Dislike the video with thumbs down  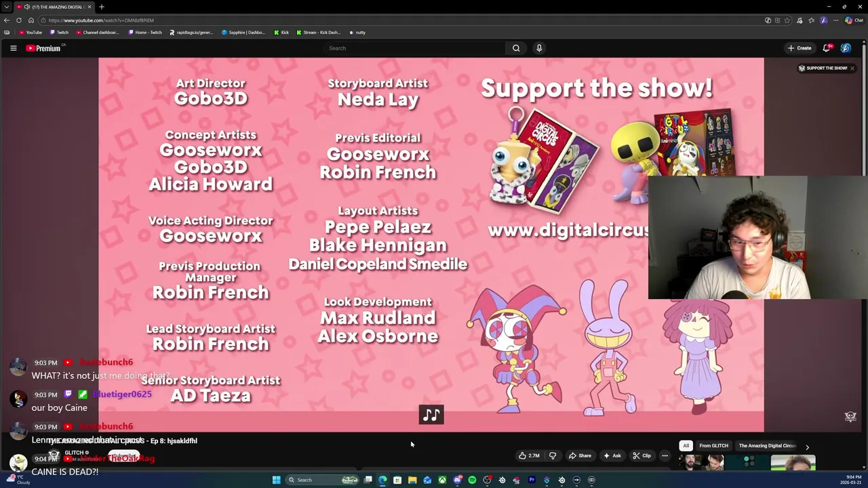(553, 455)
